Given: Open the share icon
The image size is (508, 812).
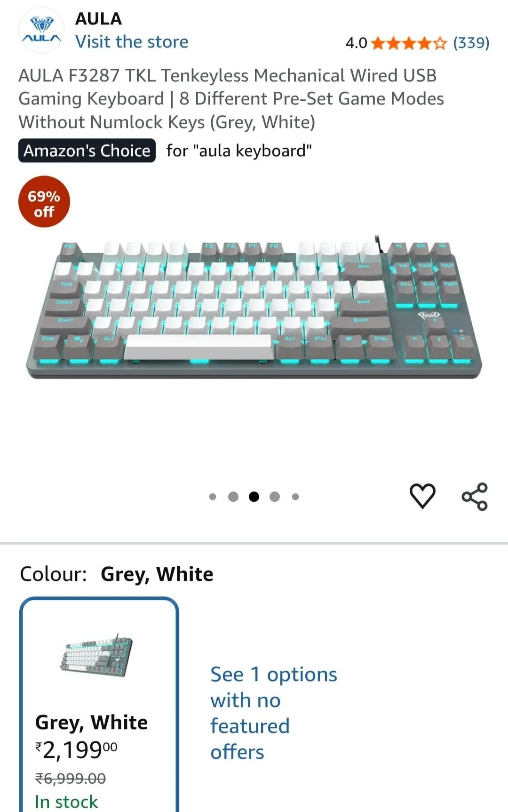Looking at the screenshot, I should coord(475,497).
